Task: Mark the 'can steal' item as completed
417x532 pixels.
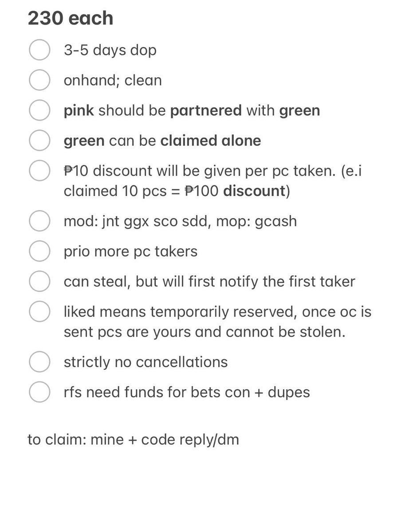Action: [39, 282]
